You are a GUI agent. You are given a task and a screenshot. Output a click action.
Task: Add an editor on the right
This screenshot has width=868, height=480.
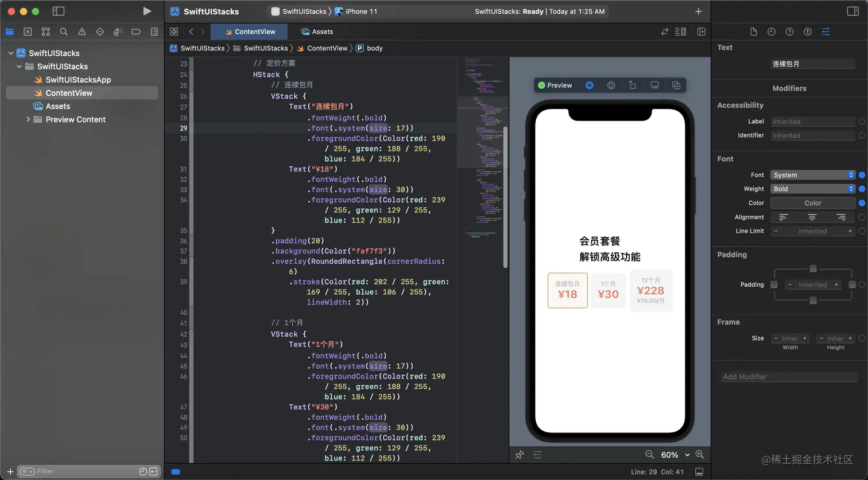[x=701, y=32]
